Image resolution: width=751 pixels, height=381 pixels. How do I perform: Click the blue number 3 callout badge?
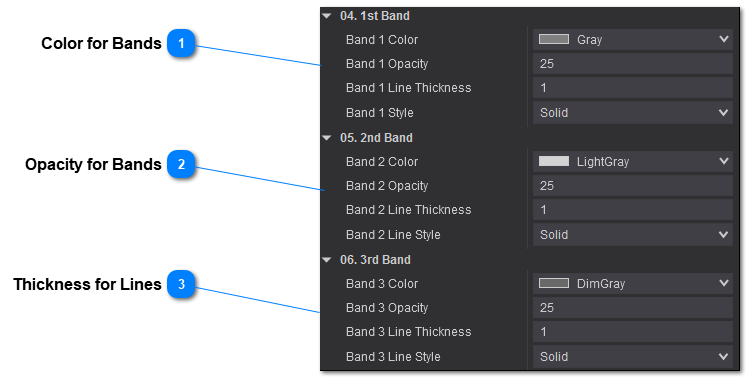point(181,284)
